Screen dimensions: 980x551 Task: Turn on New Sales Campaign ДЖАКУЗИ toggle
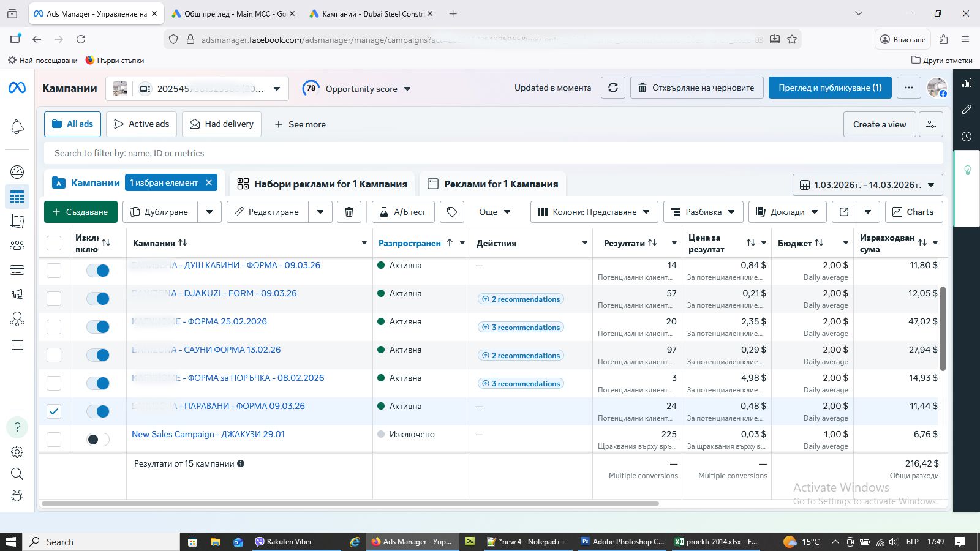coord(98,440)
